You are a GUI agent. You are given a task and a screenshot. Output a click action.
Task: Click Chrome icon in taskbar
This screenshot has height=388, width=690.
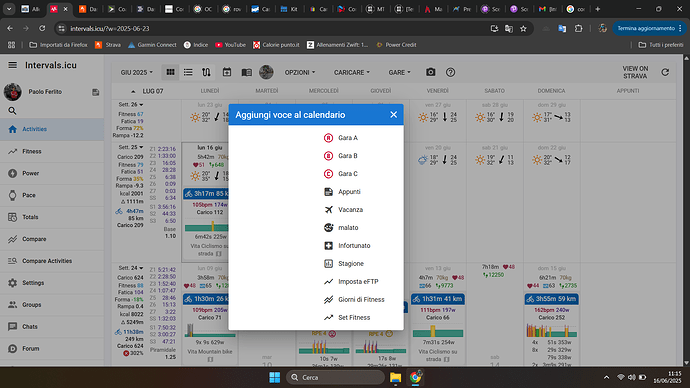point(415,377)
